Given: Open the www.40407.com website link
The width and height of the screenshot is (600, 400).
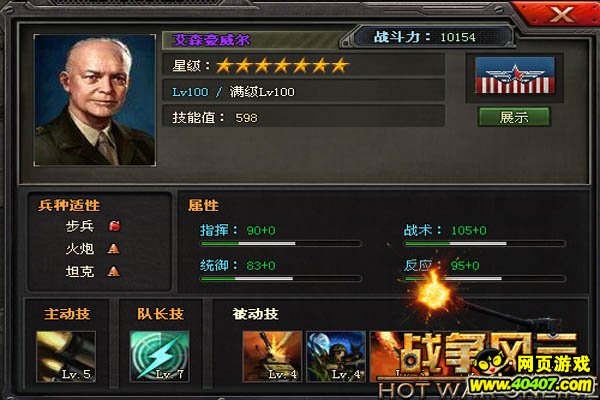Looking at the screenshot, I should [x=532, y=385].
